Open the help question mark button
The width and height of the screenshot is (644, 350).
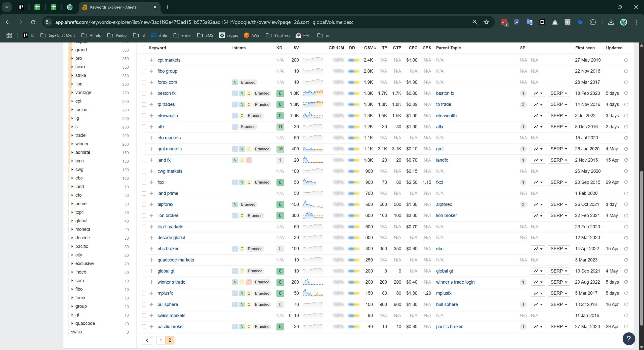click(629, 339)
